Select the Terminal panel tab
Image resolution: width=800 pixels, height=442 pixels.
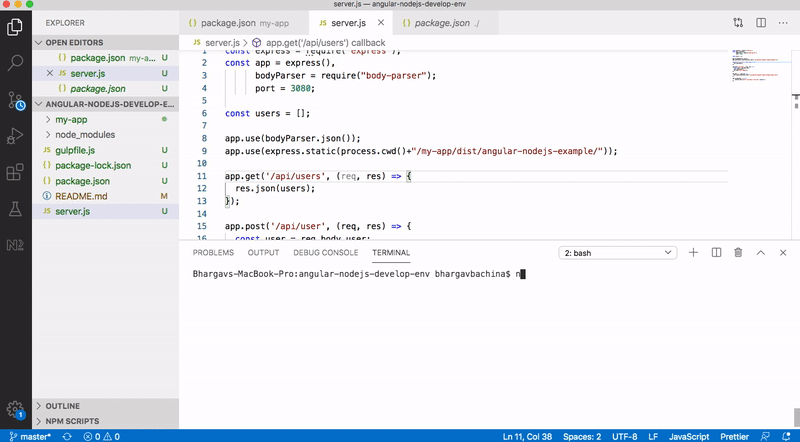click(x=391, y=253)
